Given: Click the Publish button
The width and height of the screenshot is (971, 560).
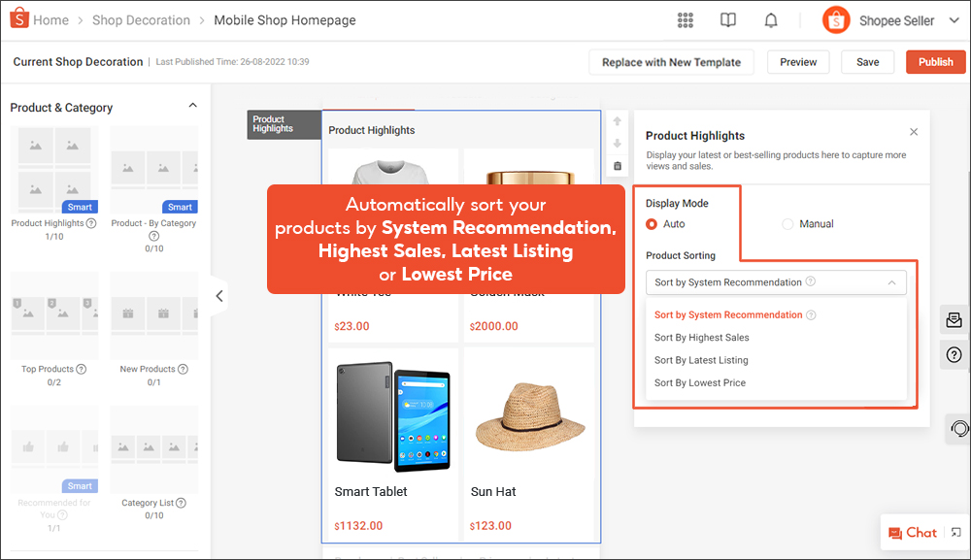Looking at the screenshot, I should point(935,62).
